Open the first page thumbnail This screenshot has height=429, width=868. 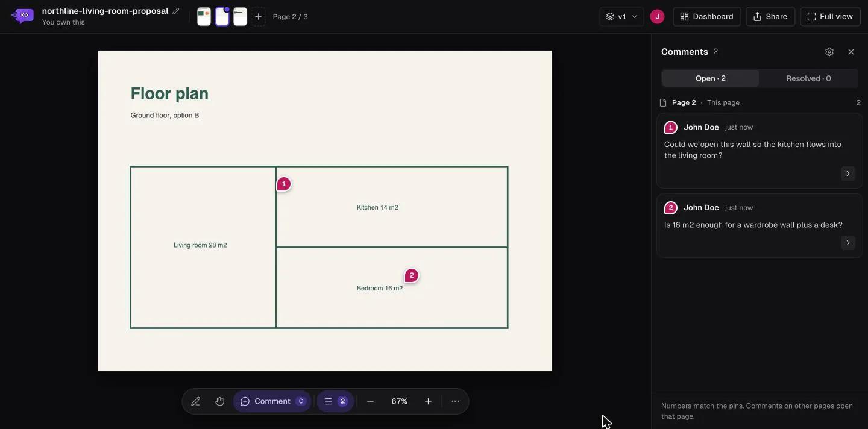pyautogui.click(x=204, y=17)
